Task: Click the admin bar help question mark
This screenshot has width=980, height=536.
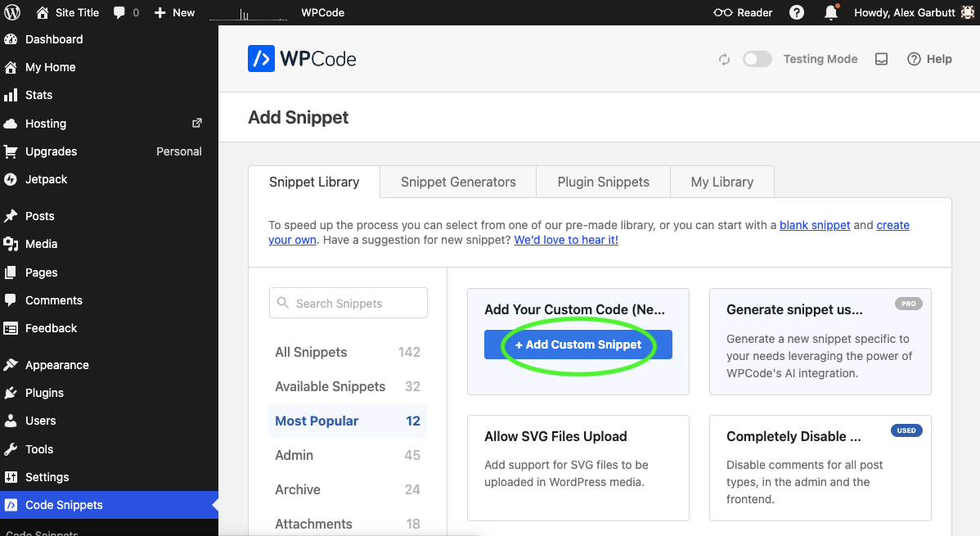Action: pyautogui.click(x=796, y=12)
